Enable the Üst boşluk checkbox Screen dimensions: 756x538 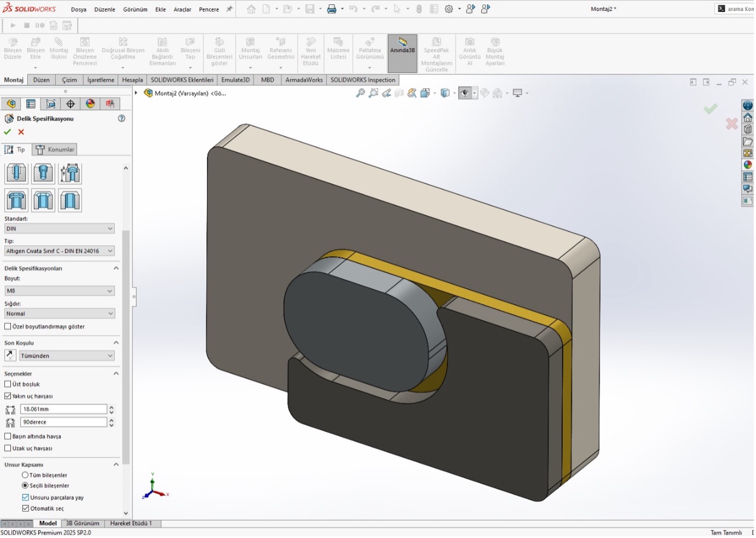(8, 384)
